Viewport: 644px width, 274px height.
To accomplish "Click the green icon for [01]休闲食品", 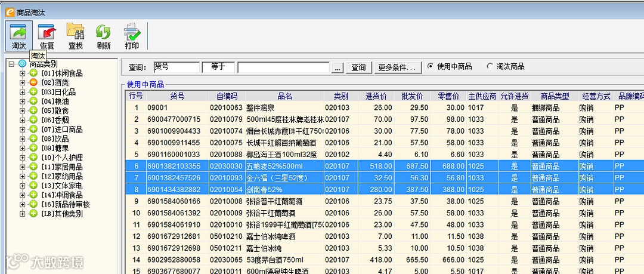I will click(x=33, y=73).
